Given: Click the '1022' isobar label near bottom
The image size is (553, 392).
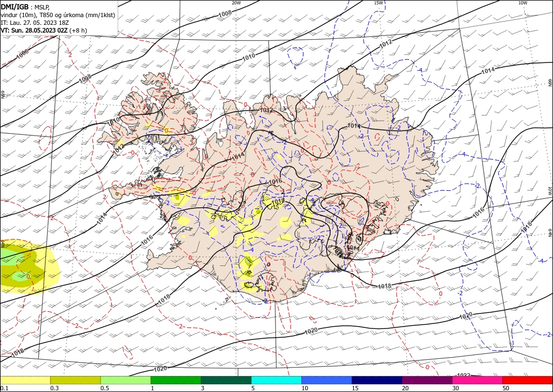Looking at the screenshot, I should point(463,375).
